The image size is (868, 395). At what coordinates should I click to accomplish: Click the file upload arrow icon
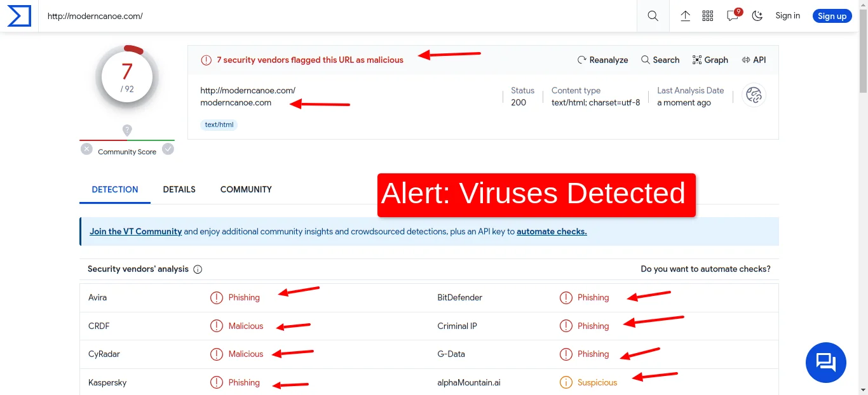685,15
